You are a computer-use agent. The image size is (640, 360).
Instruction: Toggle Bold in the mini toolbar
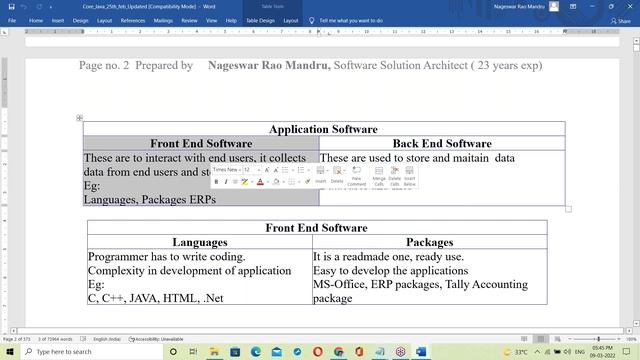[216, 182]
